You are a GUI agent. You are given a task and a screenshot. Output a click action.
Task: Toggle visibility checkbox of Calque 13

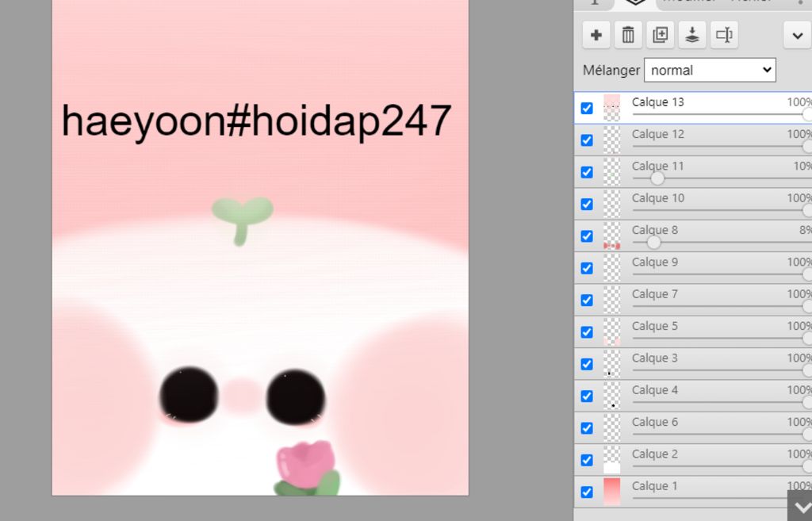(587, 108)
